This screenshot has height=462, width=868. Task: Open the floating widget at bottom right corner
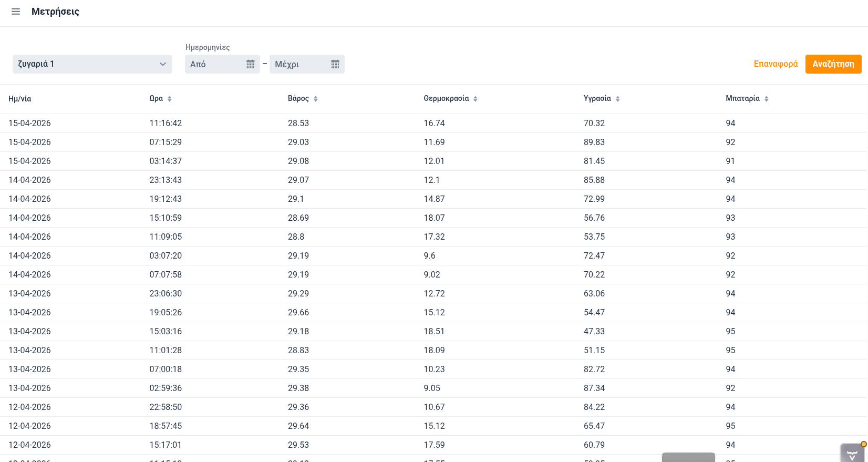[x=852, y=453]
